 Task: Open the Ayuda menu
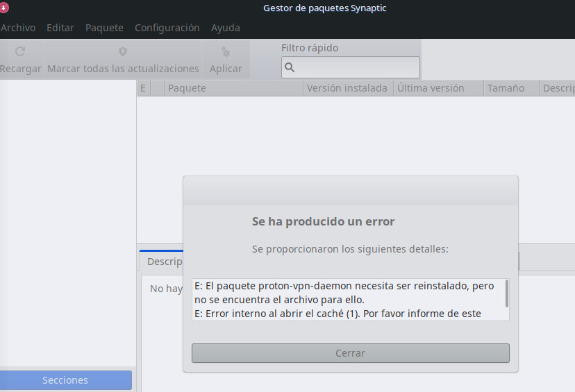tap(226, 28)
